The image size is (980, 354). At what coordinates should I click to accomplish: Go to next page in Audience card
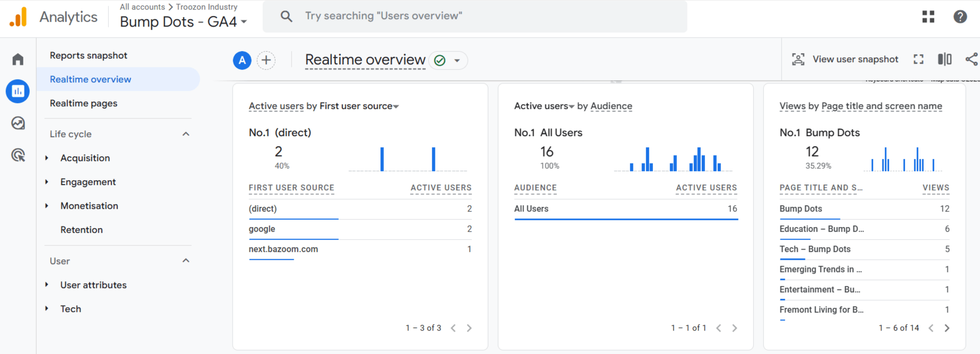735,328
